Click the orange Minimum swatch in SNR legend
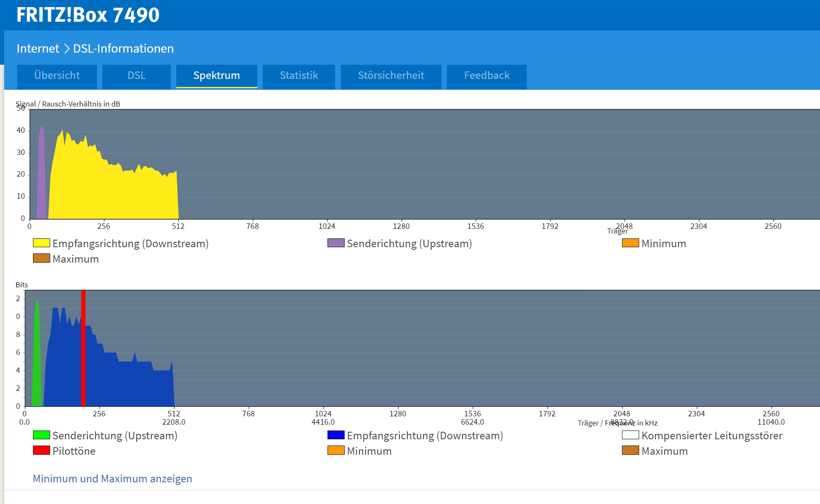Image resolution: width=820 pixels, height=504 pixels. (x=630, y=243)
